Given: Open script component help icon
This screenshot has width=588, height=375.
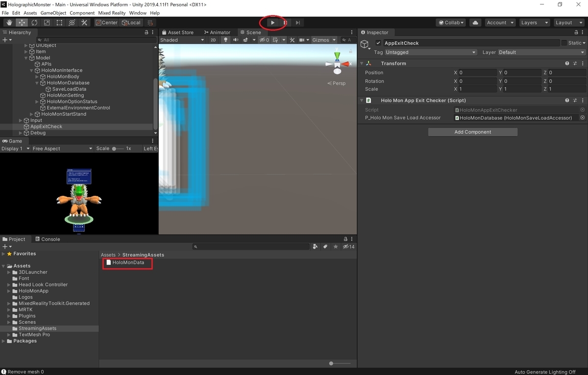Looking at the screenshot, I should 567,100.
